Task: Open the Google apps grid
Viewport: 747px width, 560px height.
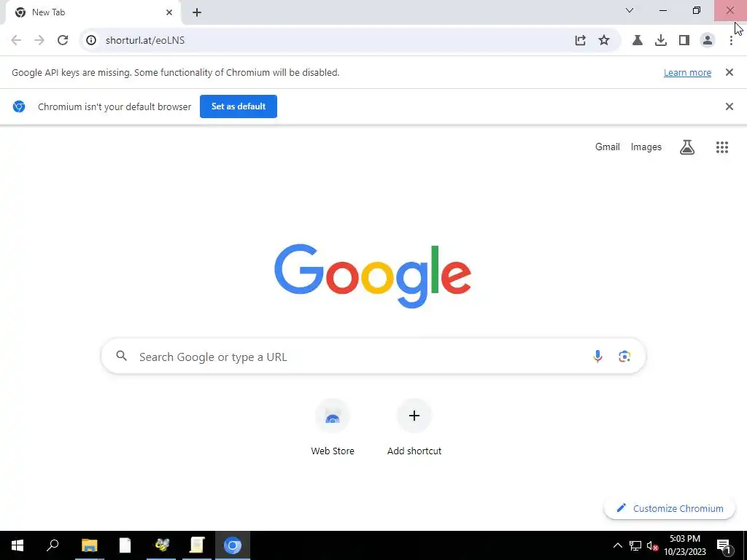Action: point(721,147)
